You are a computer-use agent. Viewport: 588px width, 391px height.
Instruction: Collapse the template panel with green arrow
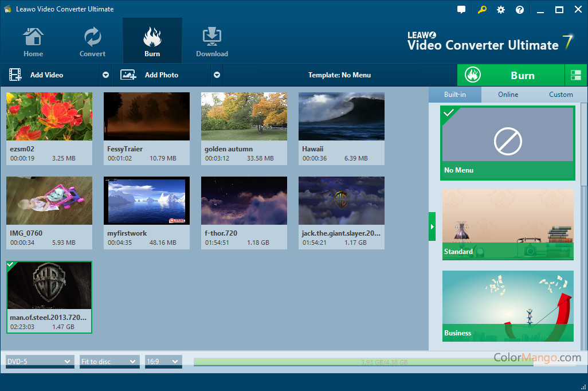click(432, 226)
